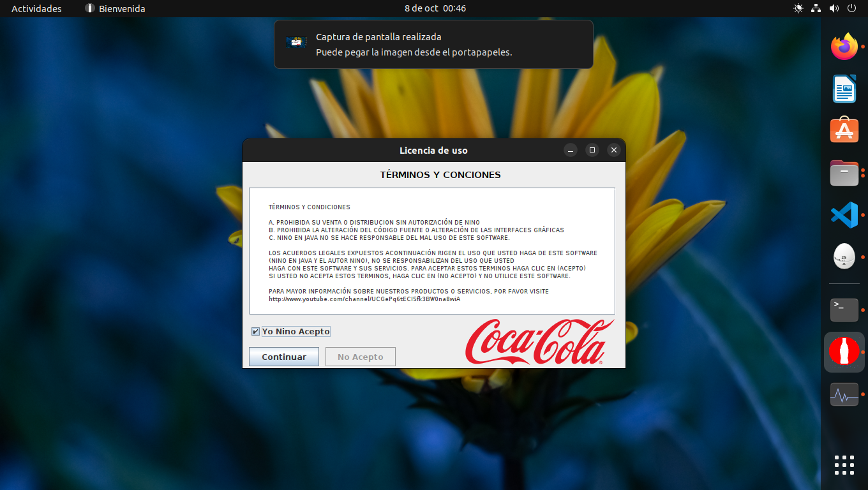Click the YouTube channel URL in the terms
This screenshot has width=868, height=490.
pyautogui.click(x=364, y=299)
